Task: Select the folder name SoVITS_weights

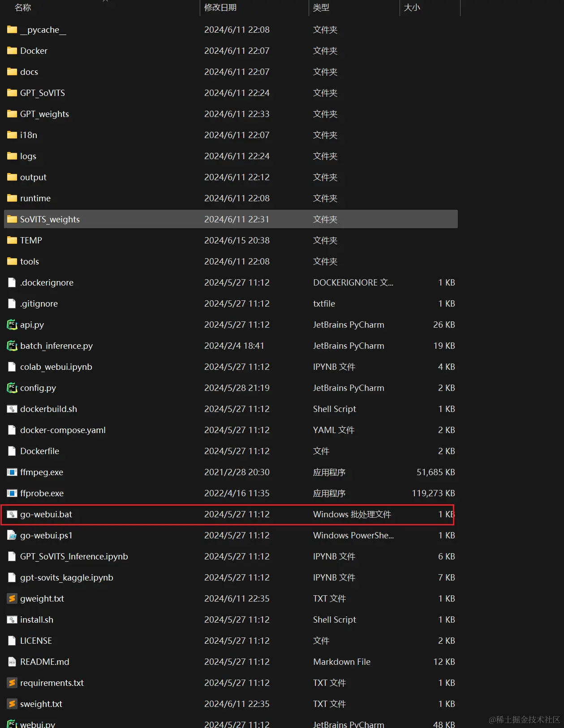Action: coord(50,219)
